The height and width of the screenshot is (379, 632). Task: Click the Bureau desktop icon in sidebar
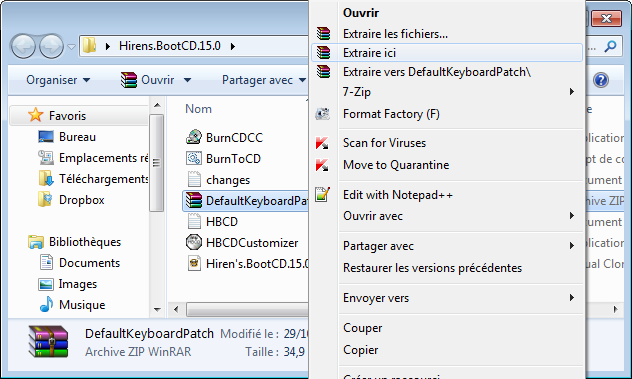[x=46, y=137]
